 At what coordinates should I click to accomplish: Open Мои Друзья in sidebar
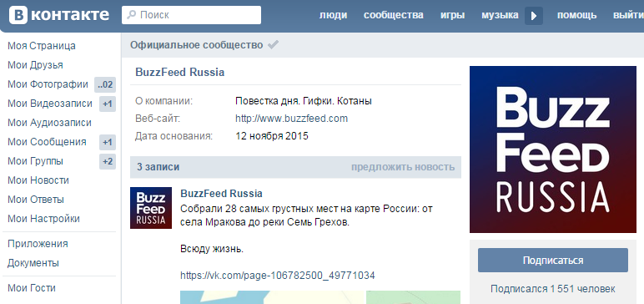point(35,65)
